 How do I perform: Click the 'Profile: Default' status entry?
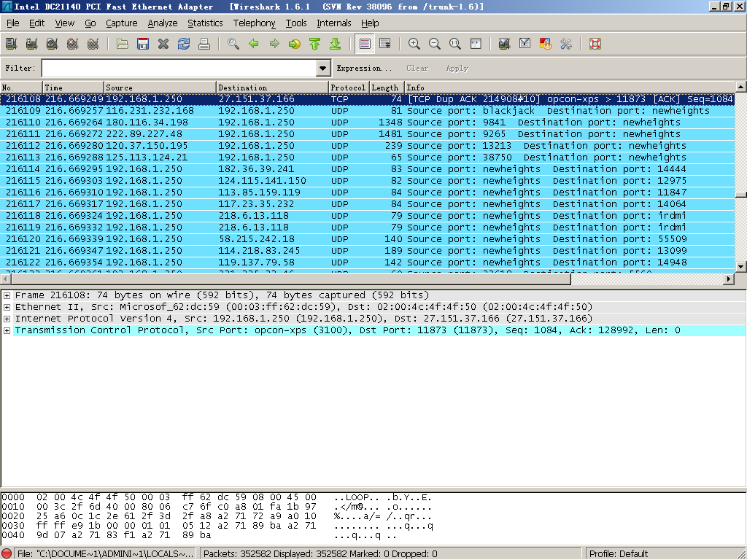pos(619,554)
